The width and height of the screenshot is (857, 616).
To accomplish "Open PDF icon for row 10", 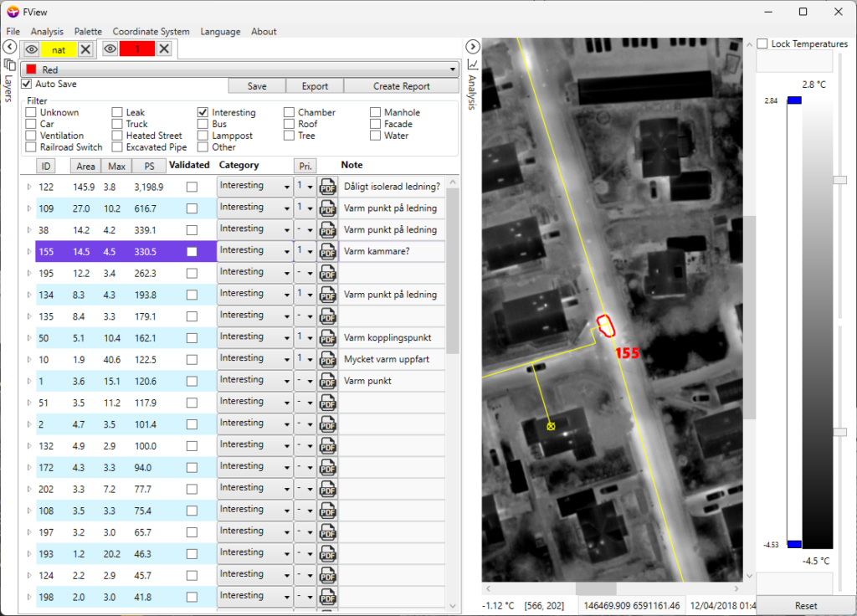I will (x=328, y=358).
